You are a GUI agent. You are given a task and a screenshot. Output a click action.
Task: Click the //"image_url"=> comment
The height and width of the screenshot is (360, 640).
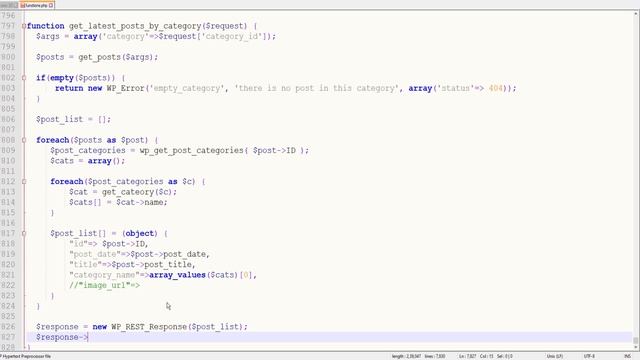pos(104,285)
